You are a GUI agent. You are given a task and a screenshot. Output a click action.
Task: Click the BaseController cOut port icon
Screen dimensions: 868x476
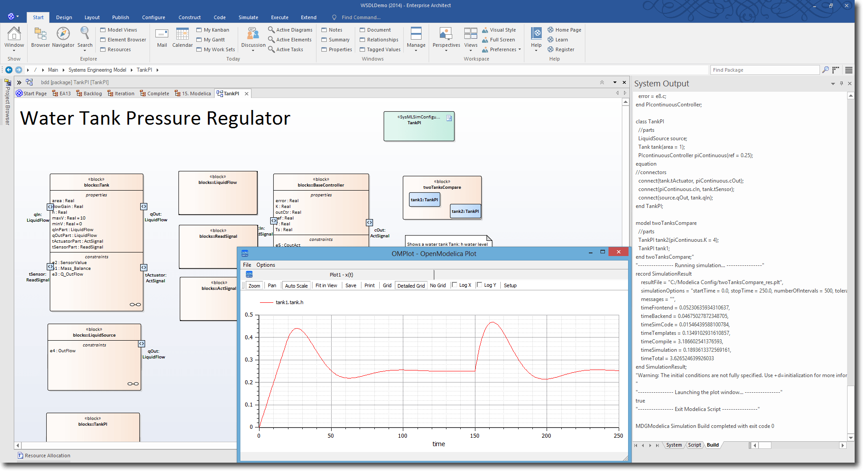(x=369, y=223)
